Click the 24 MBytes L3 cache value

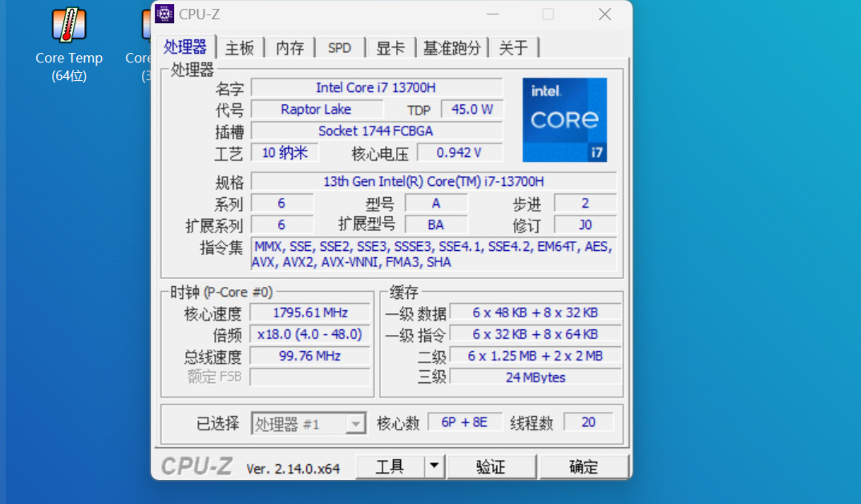click(x=536, y=377)
